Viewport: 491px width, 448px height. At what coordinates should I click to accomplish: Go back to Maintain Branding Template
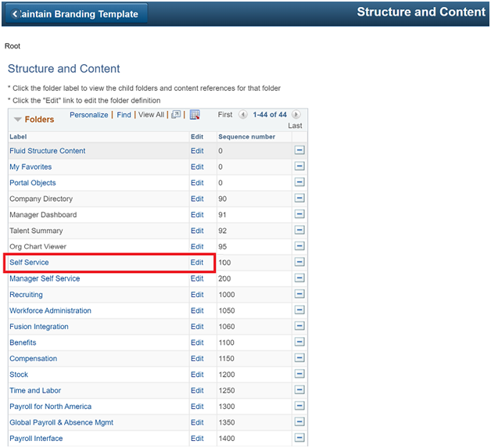pos(76,14)
